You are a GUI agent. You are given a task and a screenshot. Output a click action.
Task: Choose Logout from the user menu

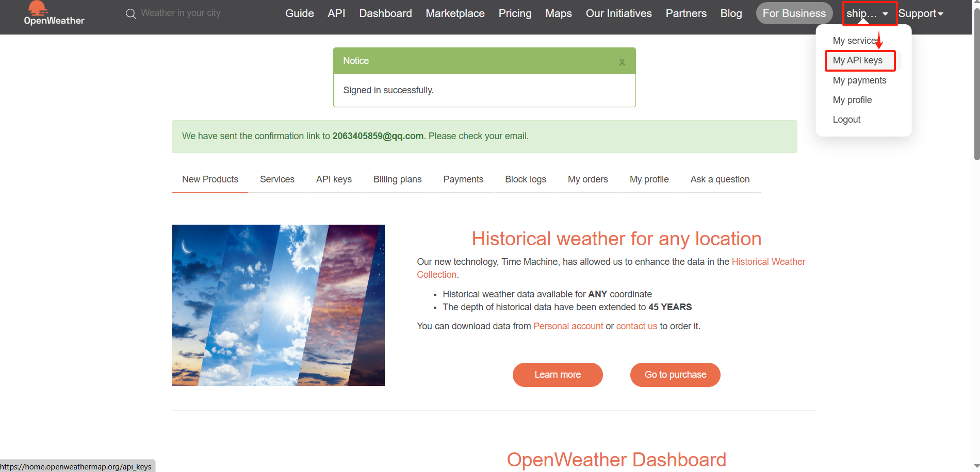click(x=846, y=120)
